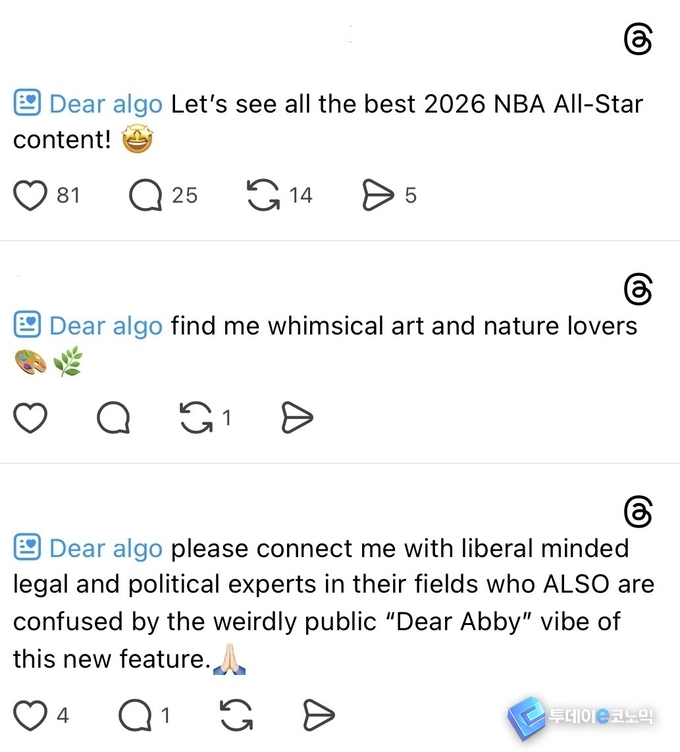Viewport: 680px width, 752px height.
Task: Tap the Dear algo badge icon on the first post
Action: (x=27, y=103)
